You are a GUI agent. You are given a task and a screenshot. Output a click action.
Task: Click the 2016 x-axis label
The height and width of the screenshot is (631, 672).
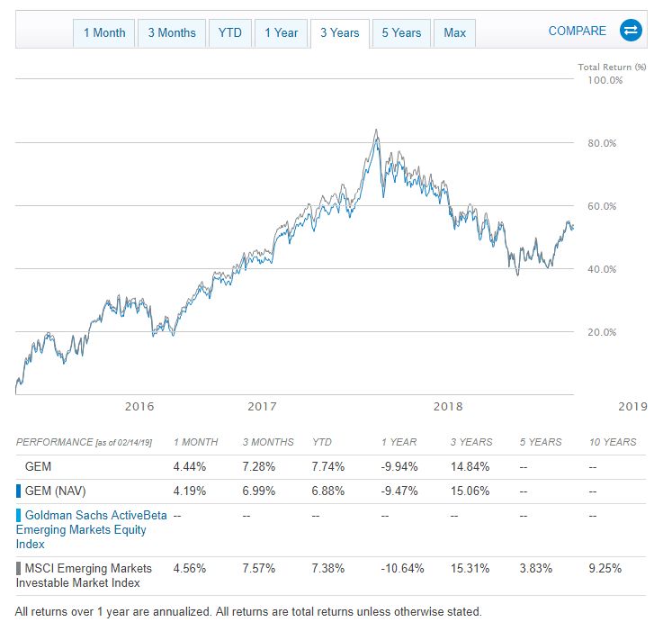(139, 406)
